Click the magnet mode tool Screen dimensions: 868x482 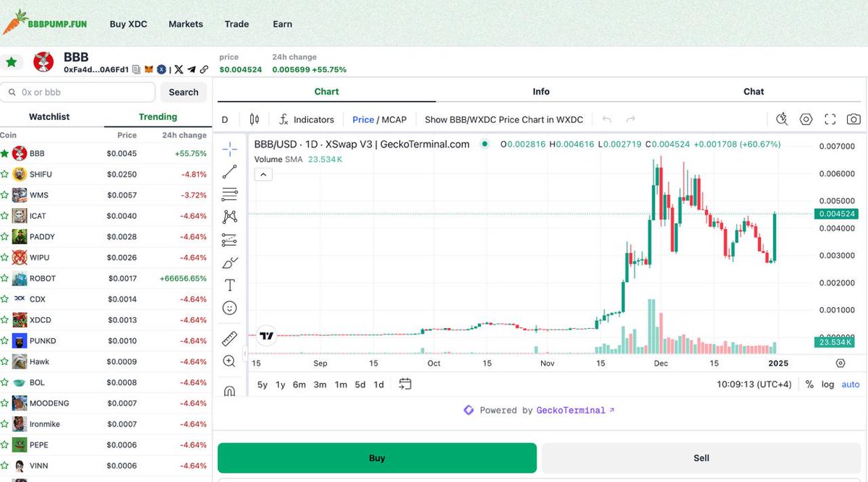pos(229,391)
